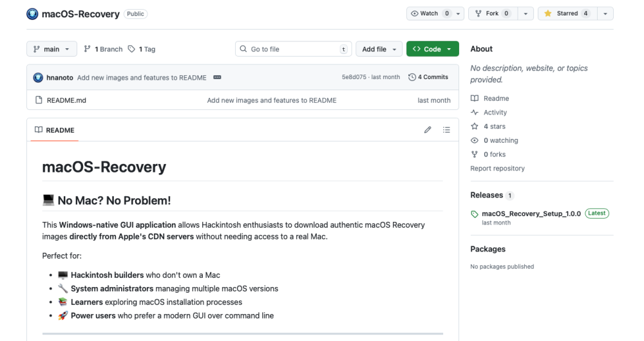This screenshot has width=644, height=341.
Task: Open latest commit message in the commit bar
Action: point(142,78)
